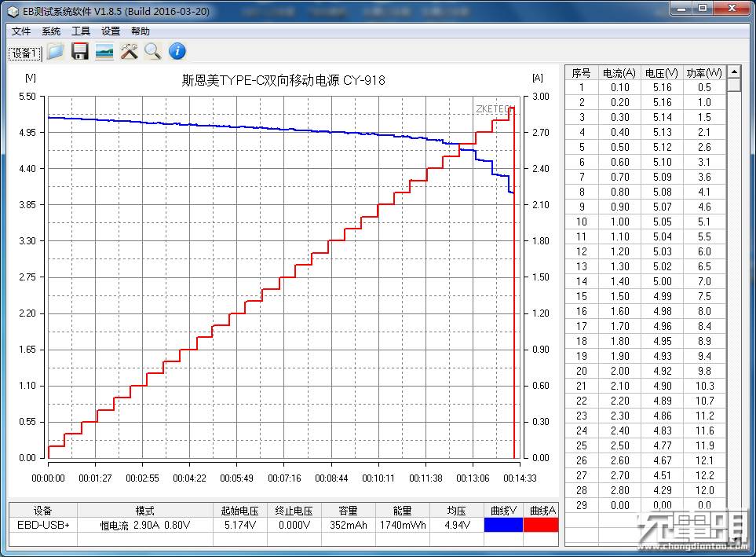Click the [A] axis unit label

click(x=538, y=78)
